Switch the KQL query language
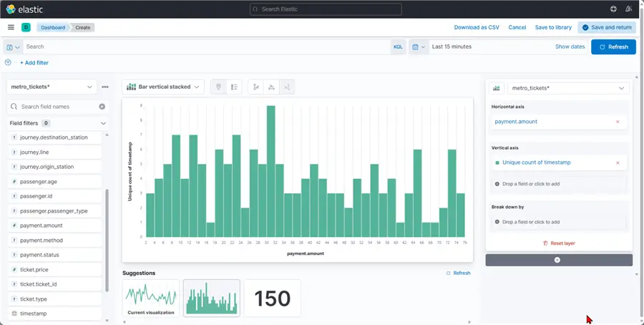This screenshot has height=325, width=644. (x=398, y=47)
